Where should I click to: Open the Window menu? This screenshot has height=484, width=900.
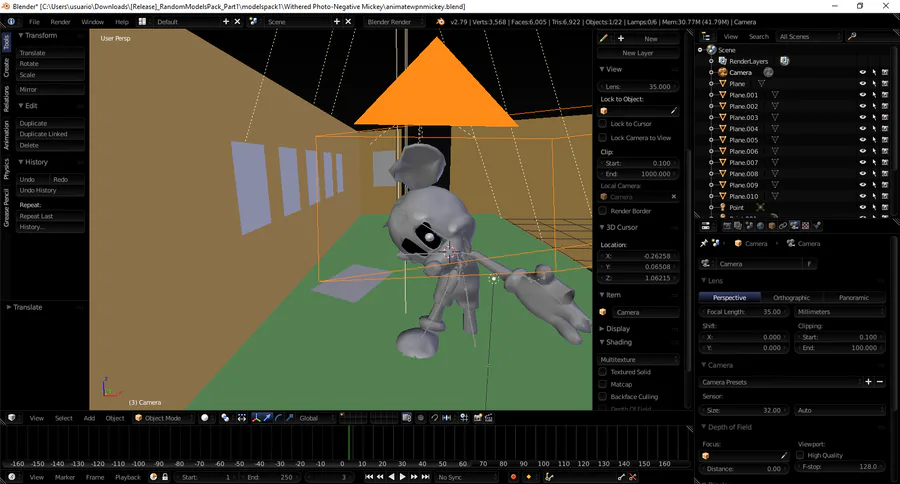coord(92,22)
